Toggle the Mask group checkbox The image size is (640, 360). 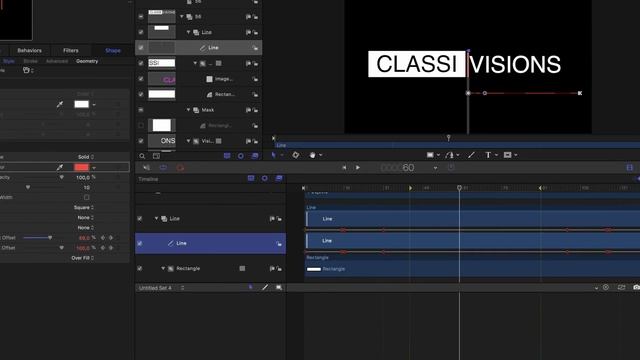tap(141, 110)
